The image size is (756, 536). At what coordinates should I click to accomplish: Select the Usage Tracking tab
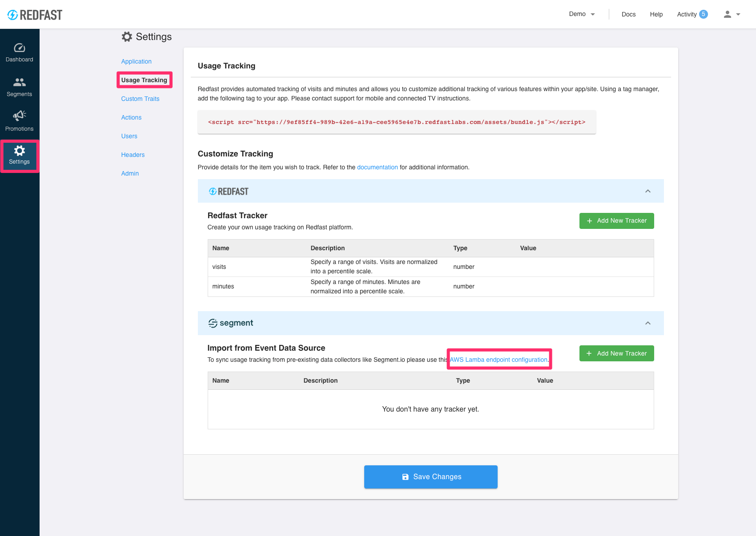(x=144, y=80)
